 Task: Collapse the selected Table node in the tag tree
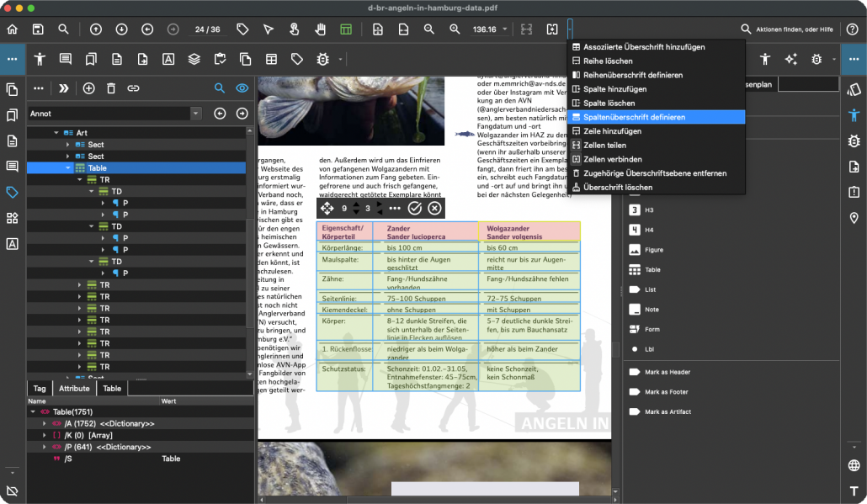[x=67, y=167]
